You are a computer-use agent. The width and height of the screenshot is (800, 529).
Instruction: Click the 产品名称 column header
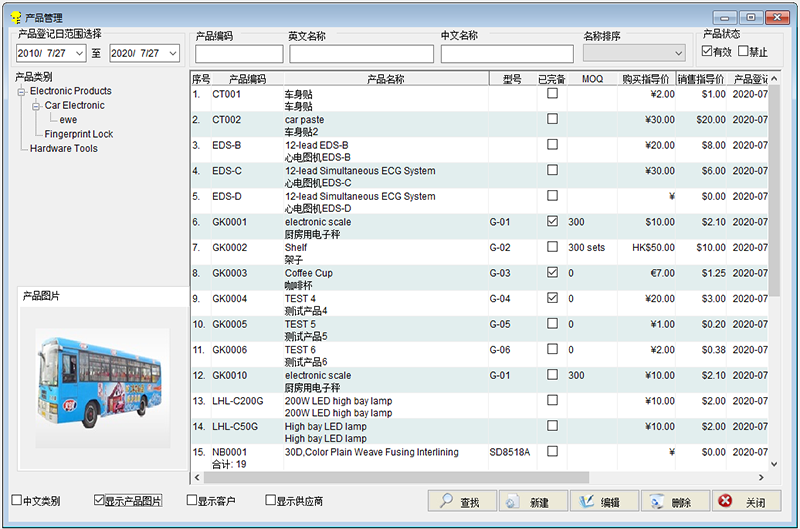tap(385, 79)
